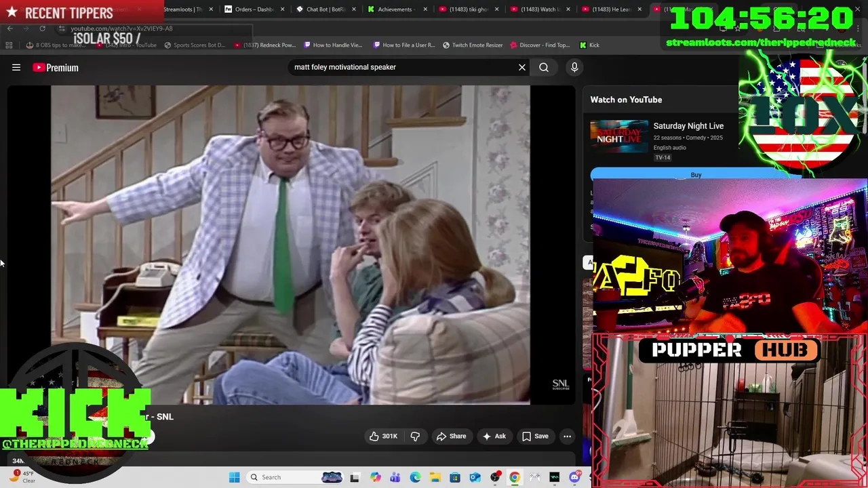
Task: Open the bookmarks apps grid icon
Action: [x=9, y=45]
